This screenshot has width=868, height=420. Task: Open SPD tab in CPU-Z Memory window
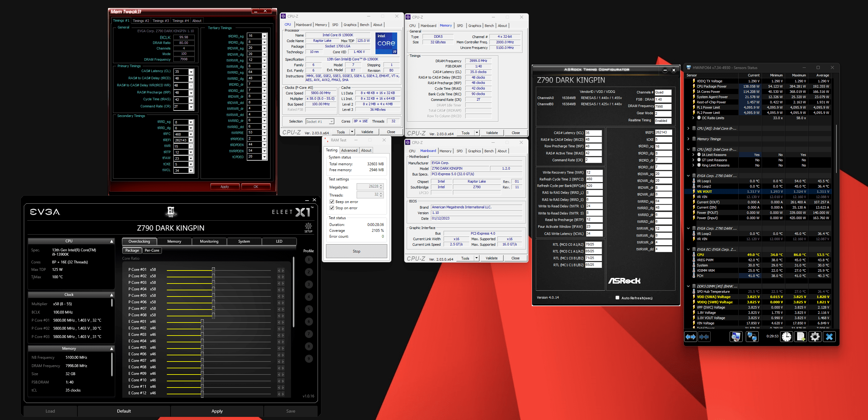tap(460, 26)
